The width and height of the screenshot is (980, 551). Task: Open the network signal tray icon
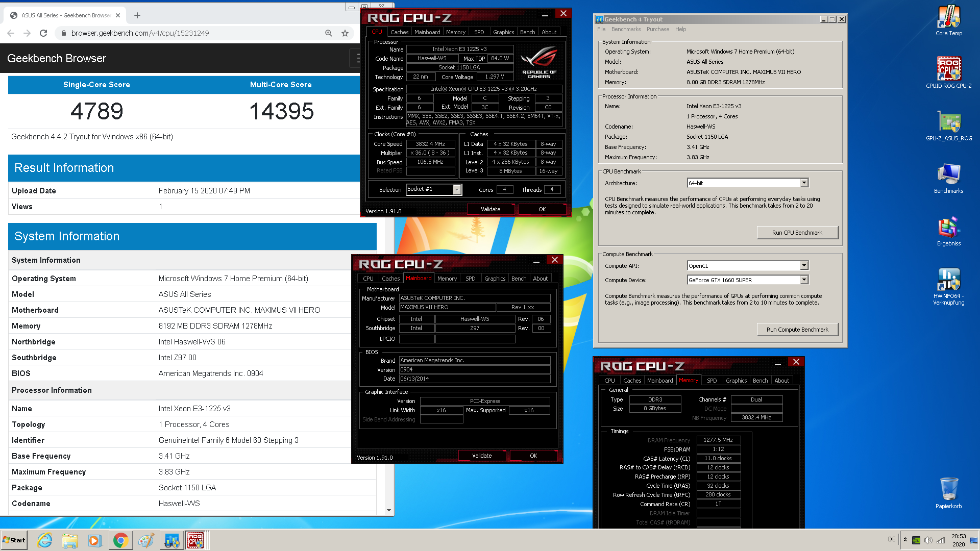click(x=941, y=540)
